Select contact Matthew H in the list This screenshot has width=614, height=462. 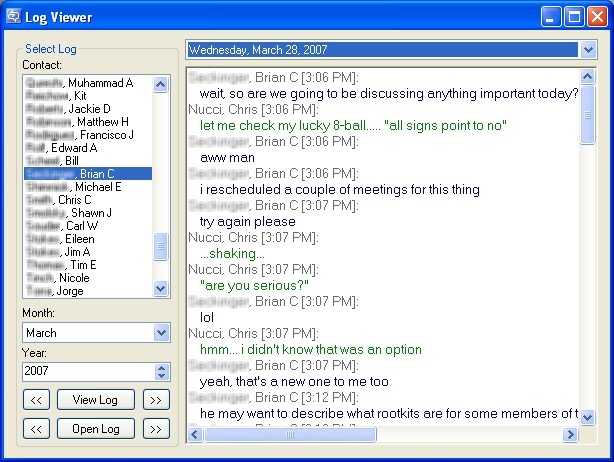pos(88,122)
